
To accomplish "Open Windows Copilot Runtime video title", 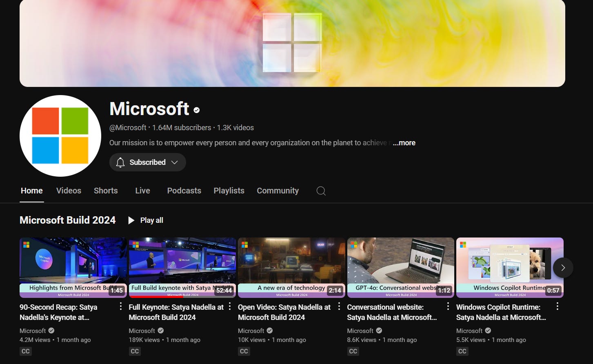I will [x=501, y=312].
